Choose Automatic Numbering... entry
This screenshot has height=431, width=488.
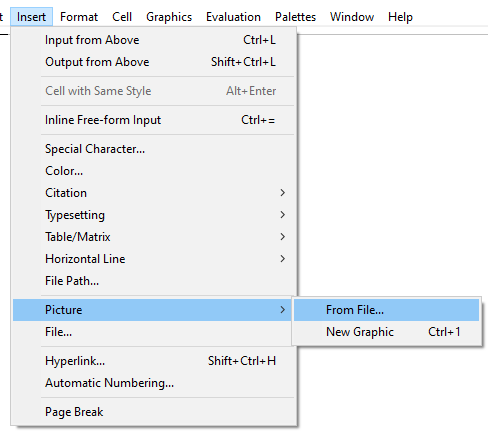154,383
